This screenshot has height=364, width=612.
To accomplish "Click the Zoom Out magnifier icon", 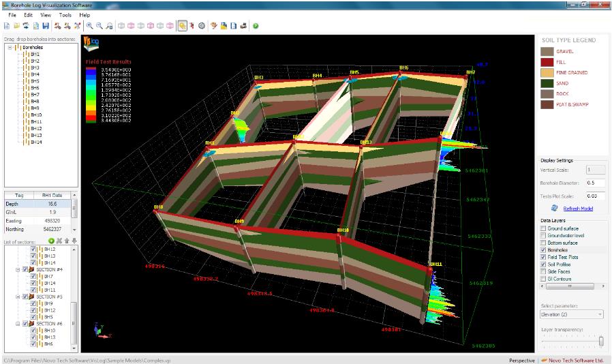I will point(100,25).
